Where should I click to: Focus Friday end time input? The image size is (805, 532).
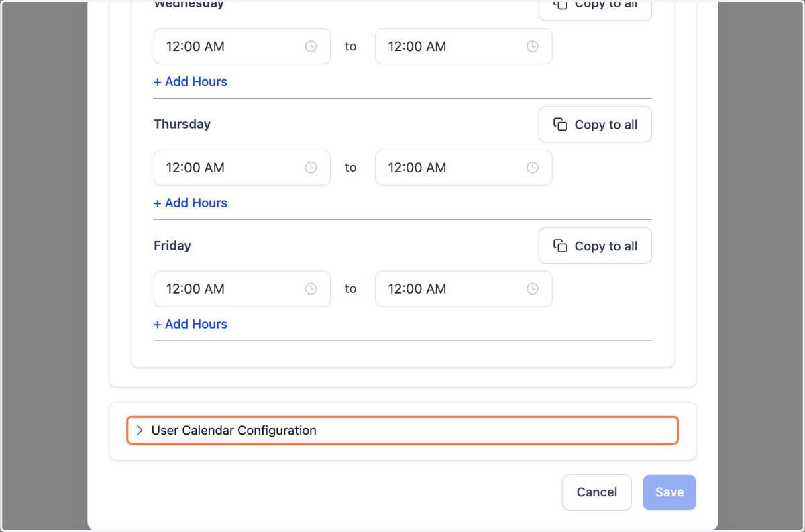pos(464,289)
